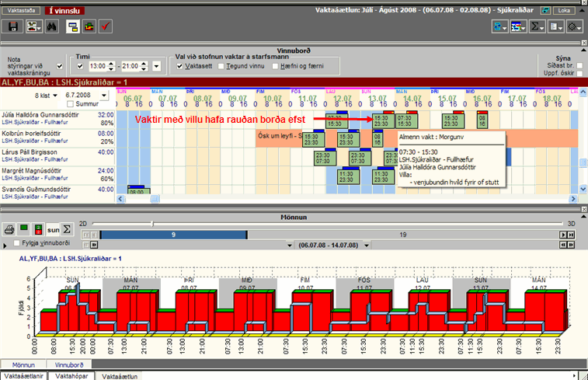Screen dimensions: 588x380
Task: Open the refresh arrows dropdown icon
Action: [500, 26]
